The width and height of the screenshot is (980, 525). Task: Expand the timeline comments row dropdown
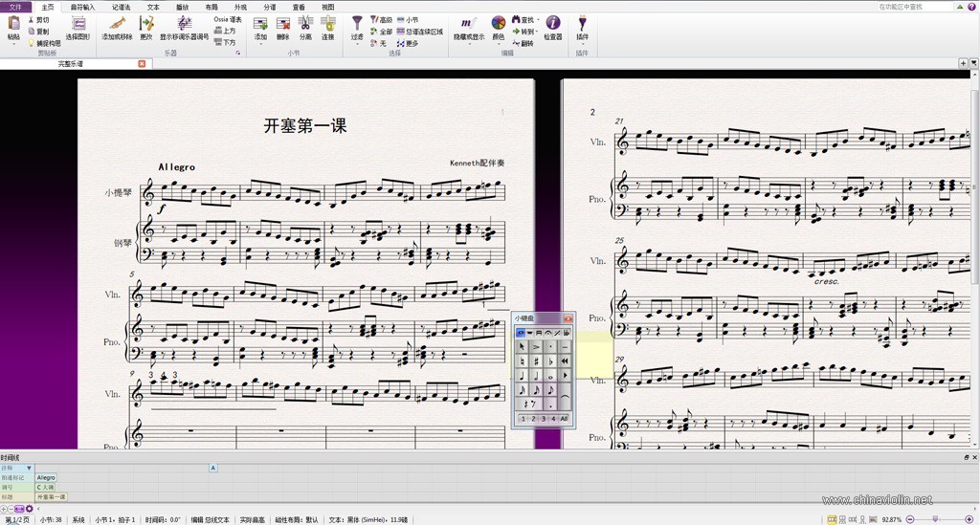coord(29,468)
